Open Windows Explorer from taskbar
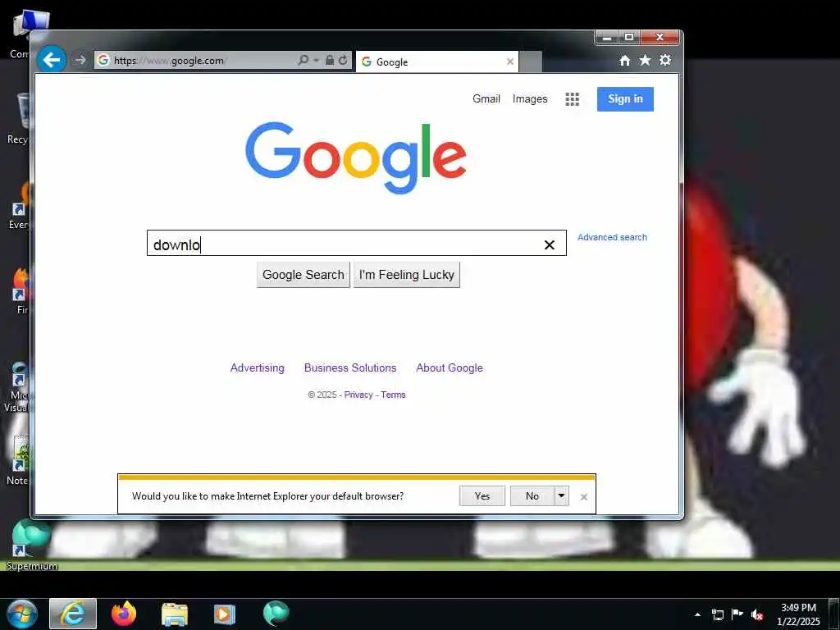The image size is (840, 630). (x=175, y=614)
